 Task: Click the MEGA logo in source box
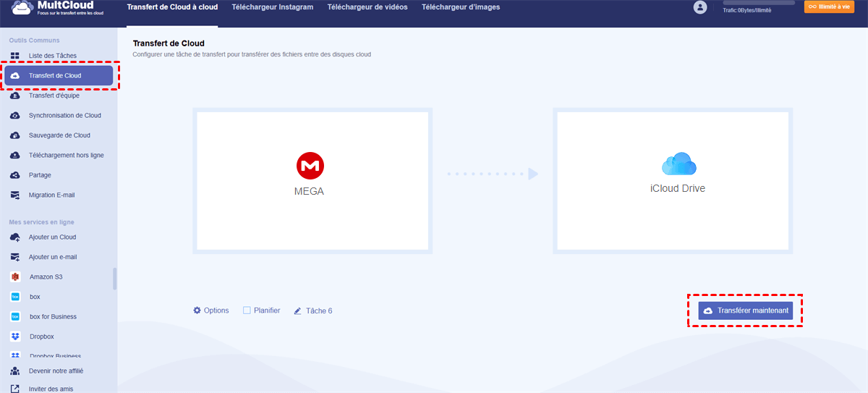310,166
